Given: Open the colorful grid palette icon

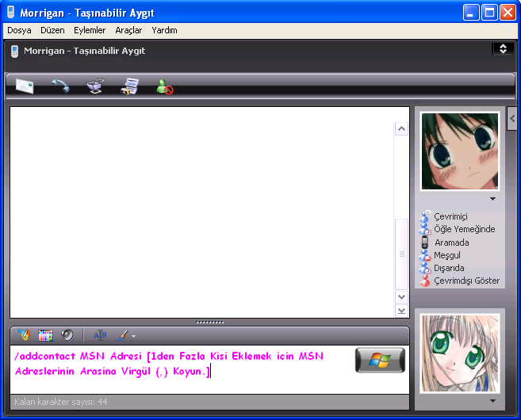Looking at the screenshot, I should 45,335.
